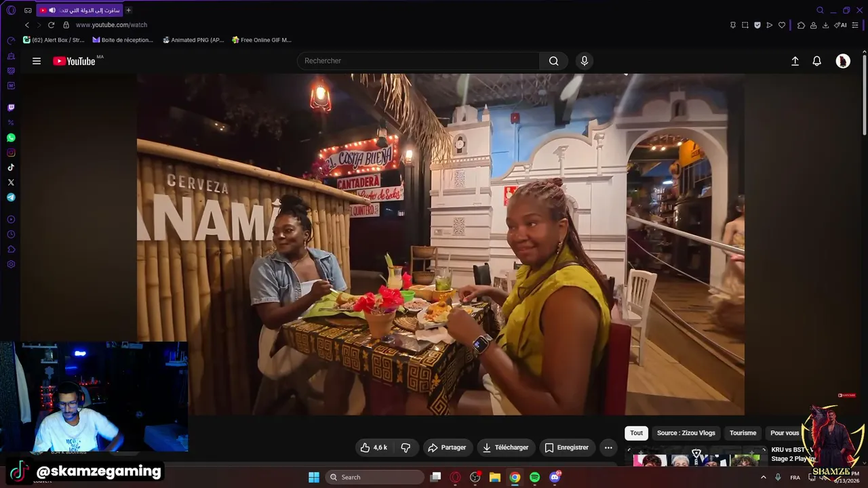Viewport: 868px width, 488px height.
Task: Like the video with 4,6 k likes
Action: pos(374,447)
